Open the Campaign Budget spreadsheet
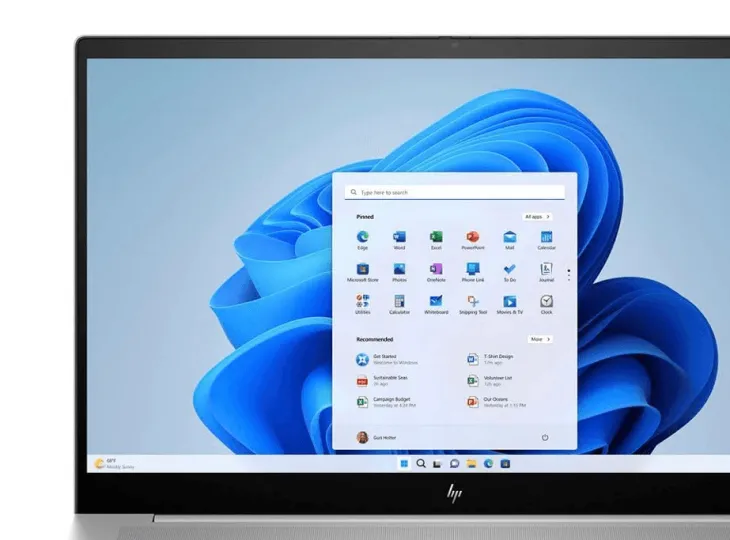This screenshot has height=540, width=730. [386, 402]
